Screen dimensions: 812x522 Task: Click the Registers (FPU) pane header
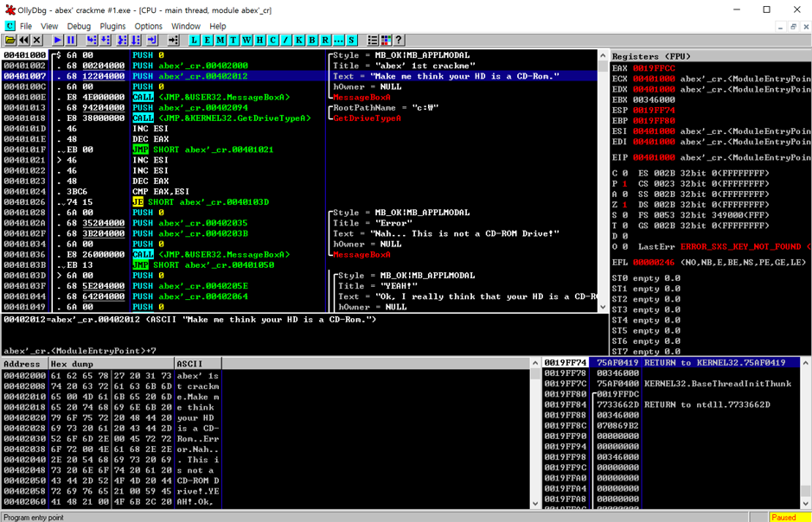[x=711, y=56]
